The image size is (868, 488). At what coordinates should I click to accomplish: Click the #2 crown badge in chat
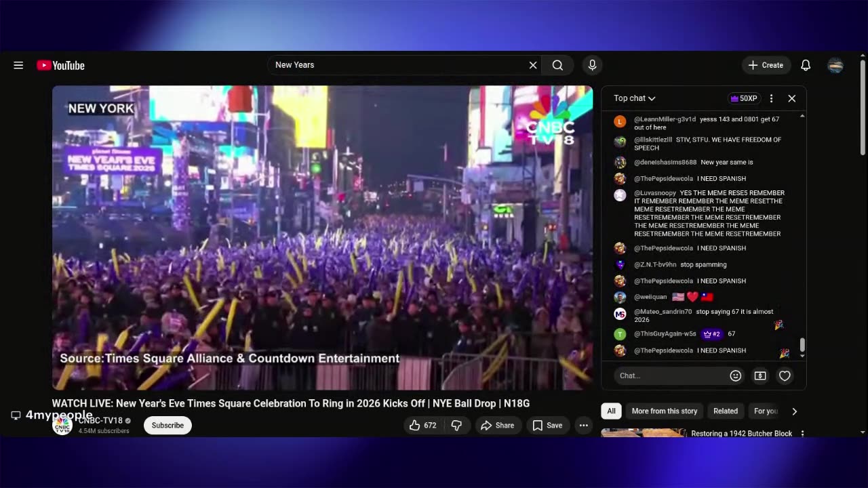tap(711, 334)
